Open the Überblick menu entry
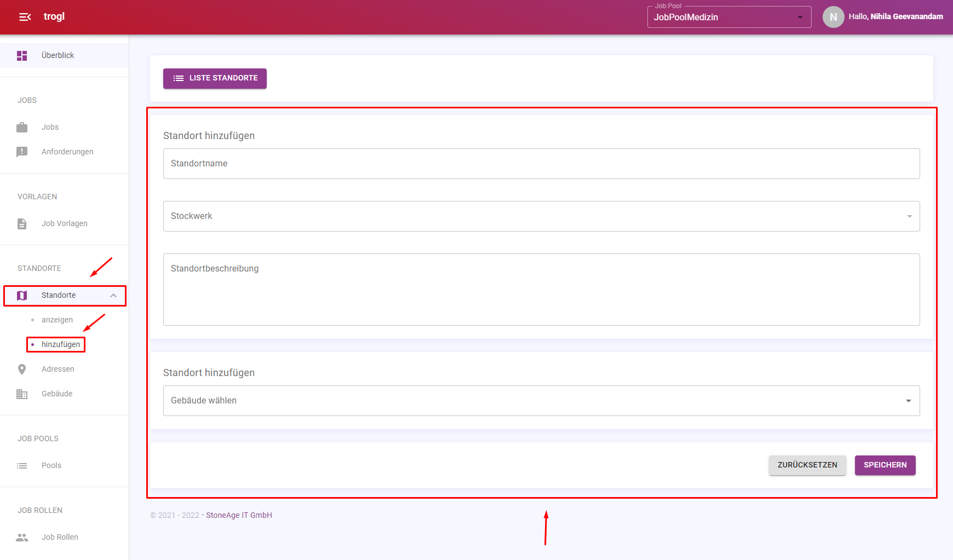The height and width of the screenshot is (560, 953). coord(65,55)
